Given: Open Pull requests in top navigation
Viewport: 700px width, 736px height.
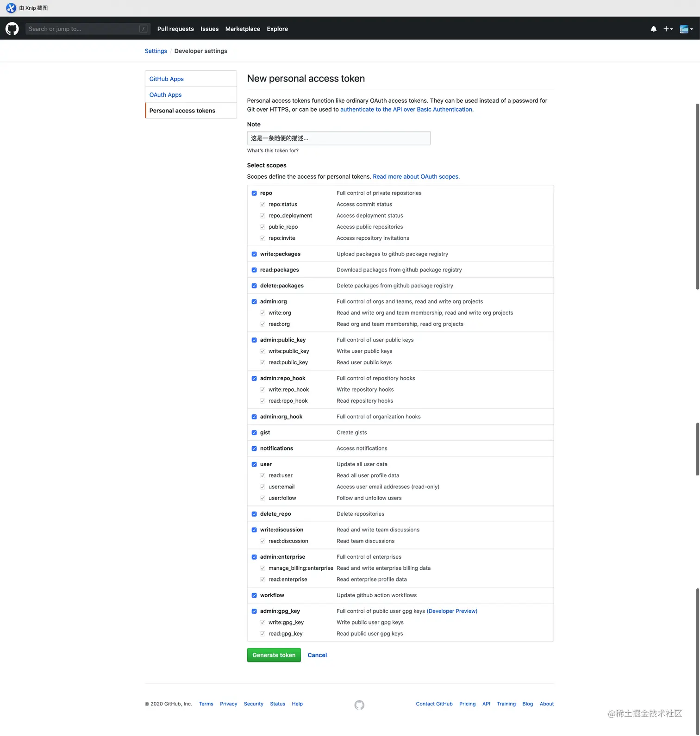Looking at the screenshot, I should pos(175,29).
